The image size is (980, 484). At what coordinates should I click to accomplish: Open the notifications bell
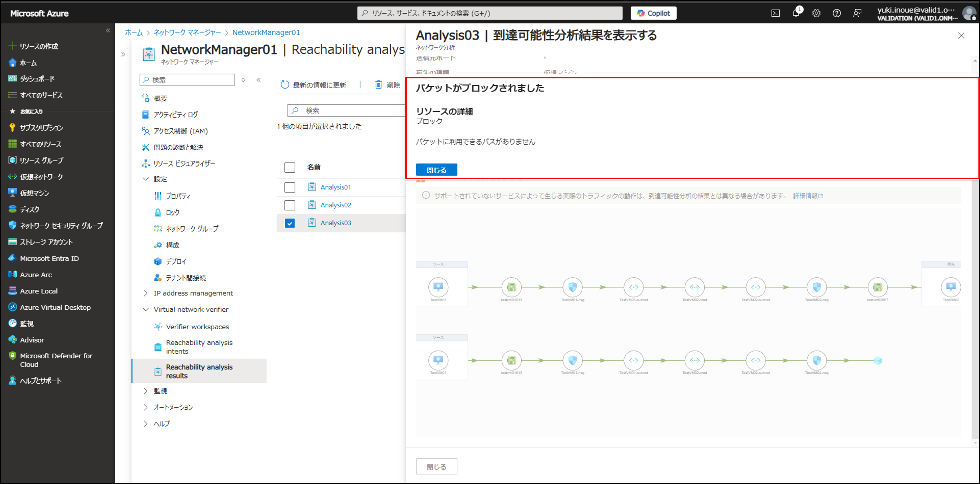[796, 13]
